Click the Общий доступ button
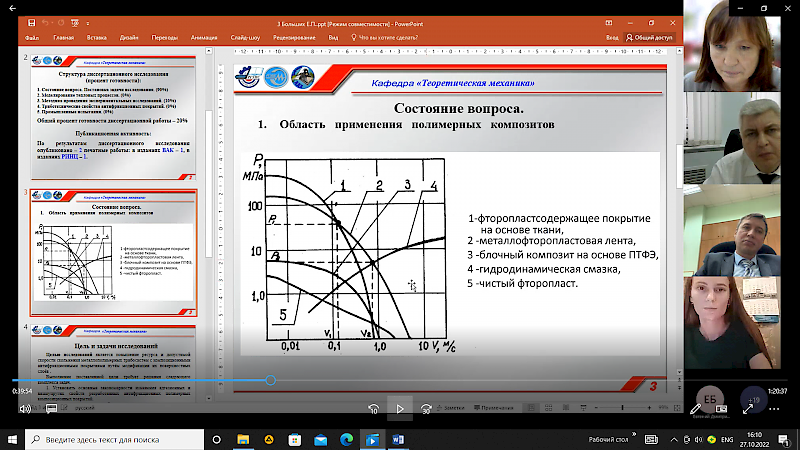 click(649, 37)
